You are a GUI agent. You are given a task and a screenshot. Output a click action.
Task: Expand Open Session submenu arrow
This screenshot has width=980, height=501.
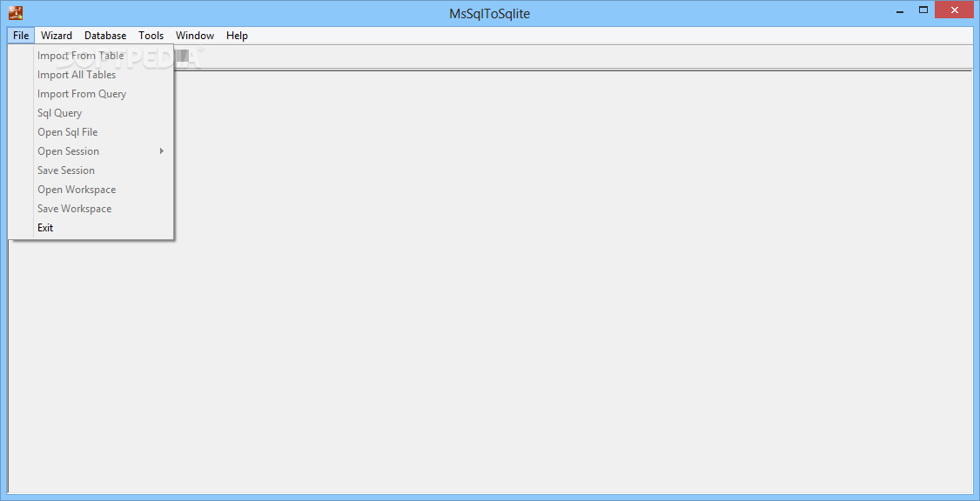[x=162, y=151]
